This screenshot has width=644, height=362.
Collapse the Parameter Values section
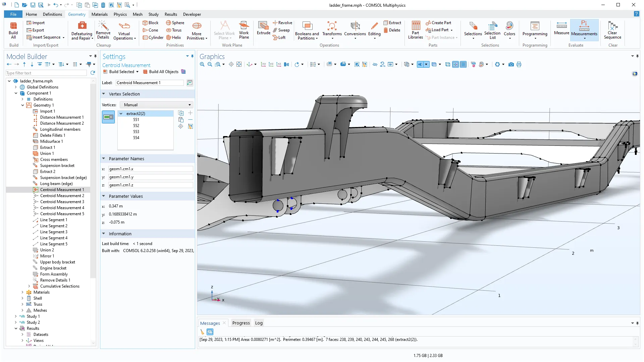click(104, 196)
